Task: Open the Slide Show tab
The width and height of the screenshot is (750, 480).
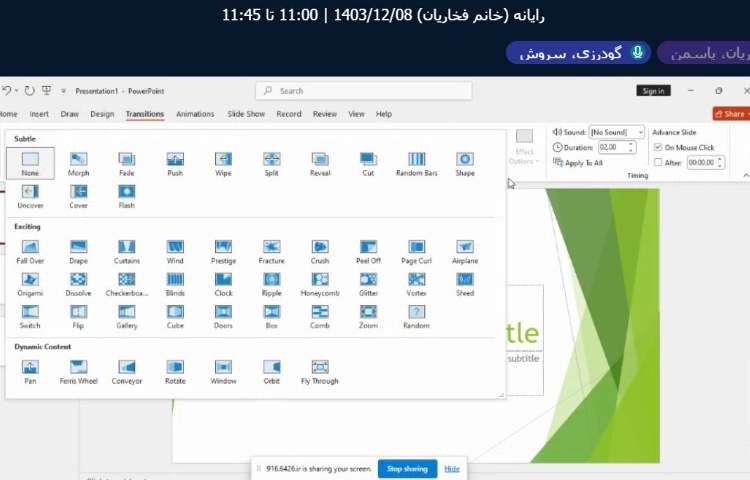Action: click(x=246, y=114)
